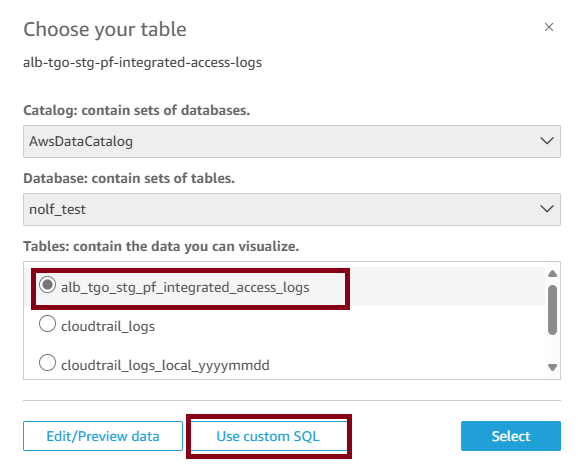Image resolution: width=578 pixels, height=469 pixels.
Task: Click the scroll down arrow in tables list
Action: pyautogui.click(x=552, y=367)
